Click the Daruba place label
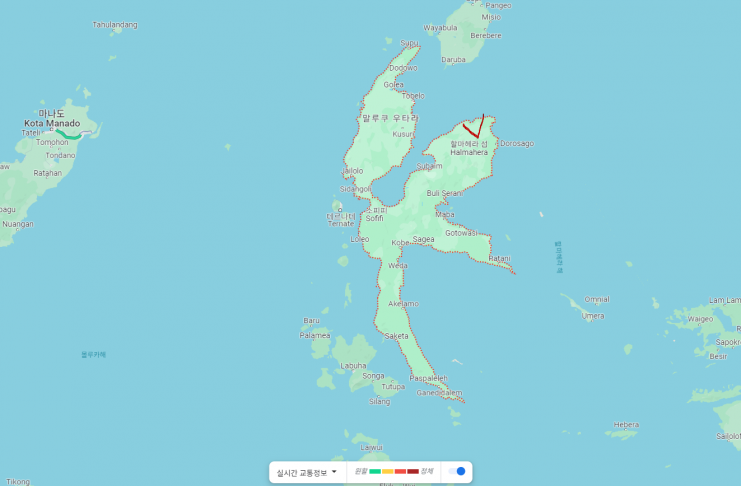 tap(454, 59)
